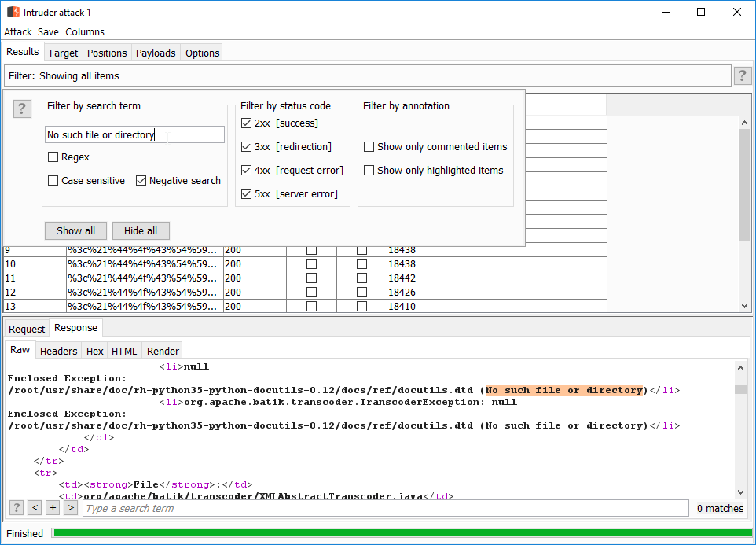Click the Finished status label
756x545 pixels.
tap(24, 533)
